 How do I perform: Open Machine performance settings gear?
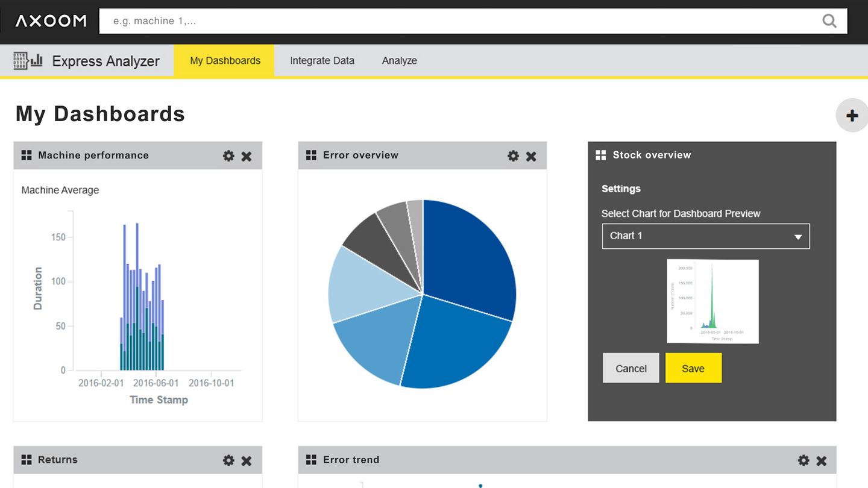228,156
